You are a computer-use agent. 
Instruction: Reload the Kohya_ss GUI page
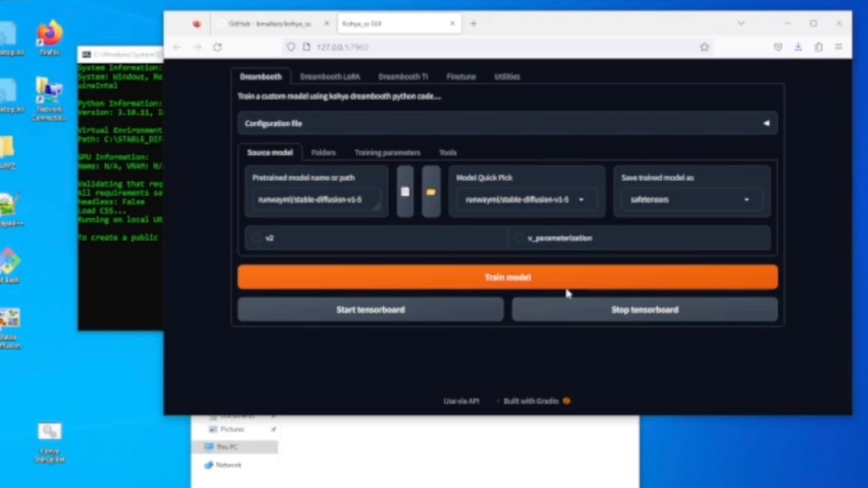217,47
